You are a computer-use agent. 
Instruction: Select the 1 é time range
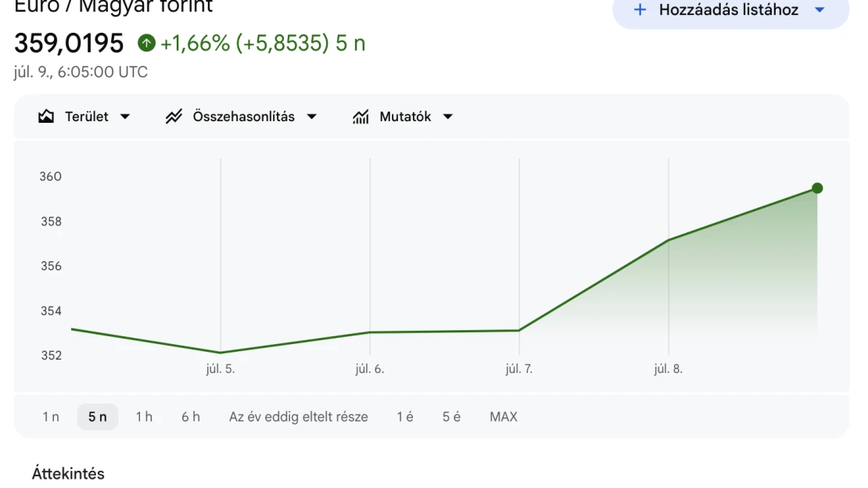(x=405, y=417)
